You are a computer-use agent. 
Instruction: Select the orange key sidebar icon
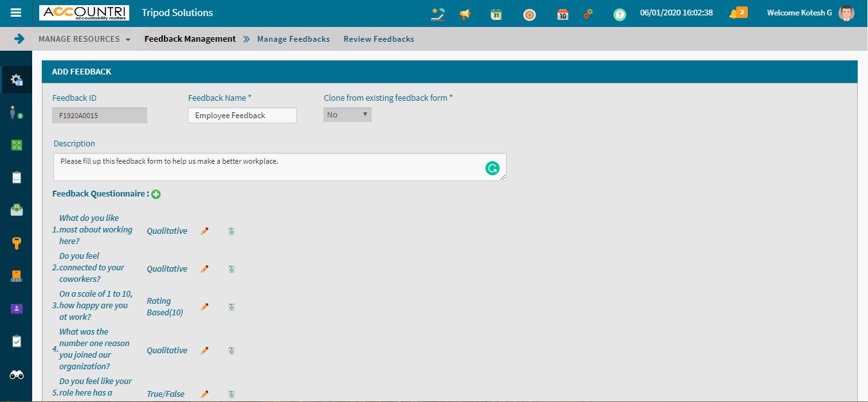17,243
